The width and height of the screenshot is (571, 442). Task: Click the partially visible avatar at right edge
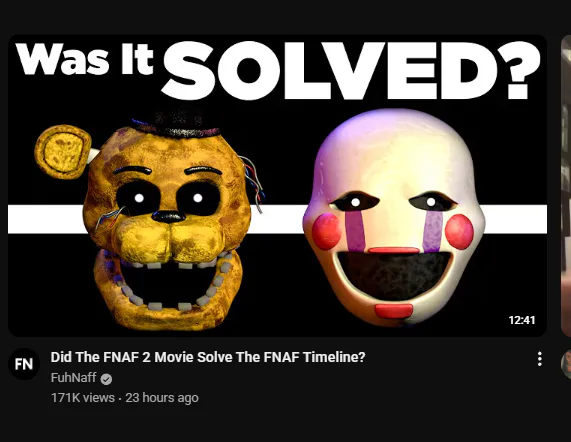coord(566,364)
